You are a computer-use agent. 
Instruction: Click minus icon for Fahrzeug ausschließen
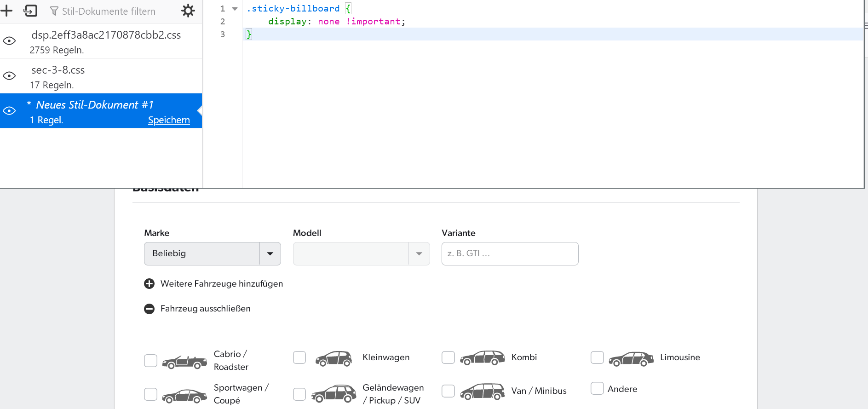click(x=149, y=309)
